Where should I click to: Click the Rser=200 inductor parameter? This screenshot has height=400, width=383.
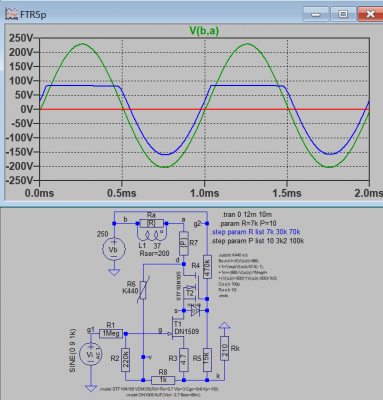(x=154, y=254)
